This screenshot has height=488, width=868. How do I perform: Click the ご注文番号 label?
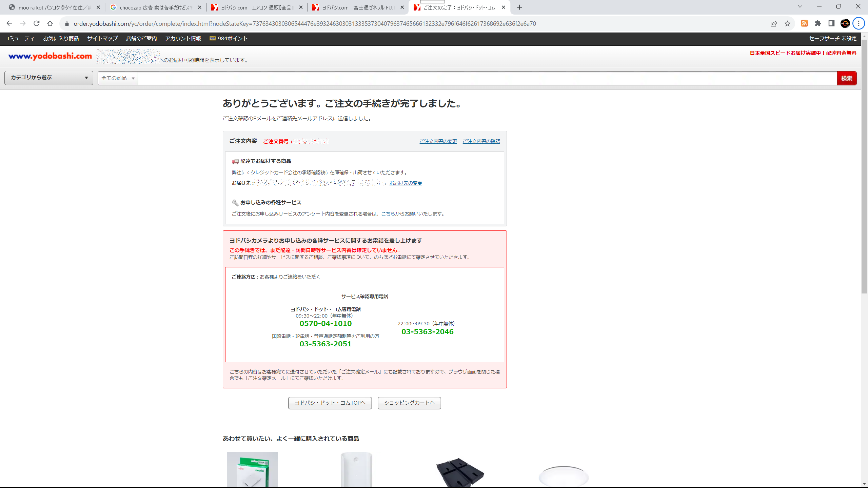(x=277, y=141)
